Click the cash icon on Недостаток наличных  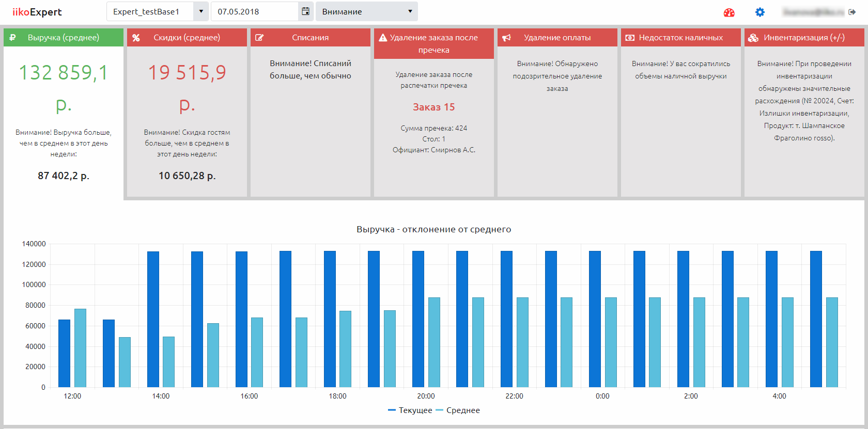[x=630, y=38]
